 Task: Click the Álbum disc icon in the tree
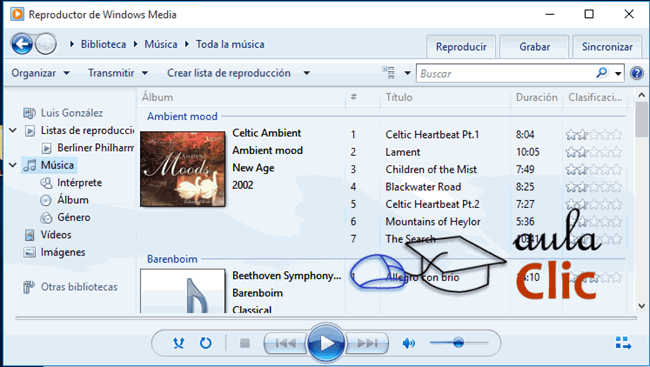tap(46, 200)
